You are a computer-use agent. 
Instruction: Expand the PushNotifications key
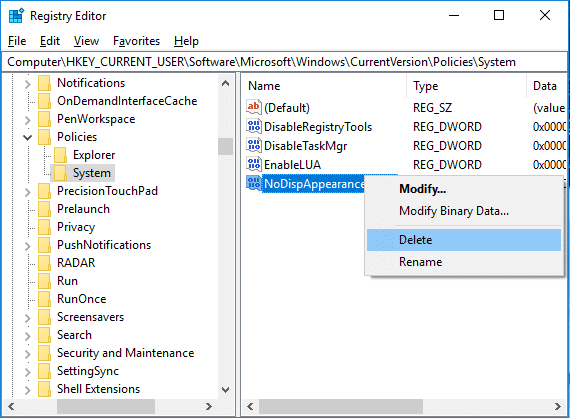click(28, 246)
